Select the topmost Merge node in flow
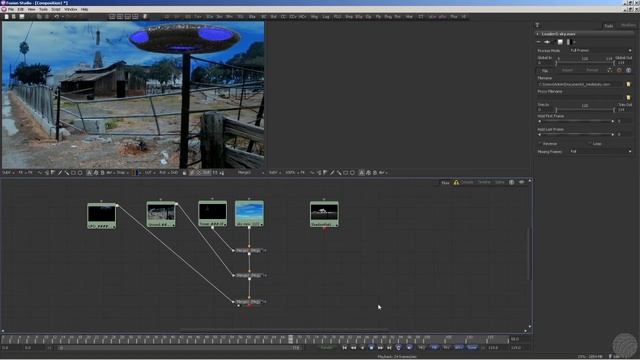Screen dimensions: 640x360 [249, 251]
